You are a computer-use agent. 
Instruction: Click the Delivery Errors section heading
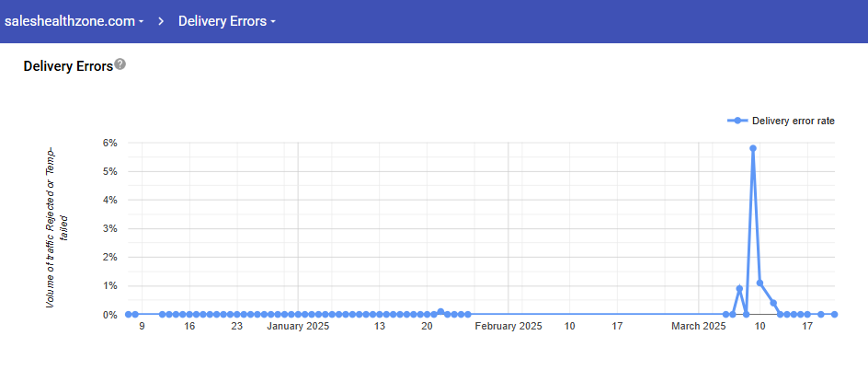click(67, 66)
